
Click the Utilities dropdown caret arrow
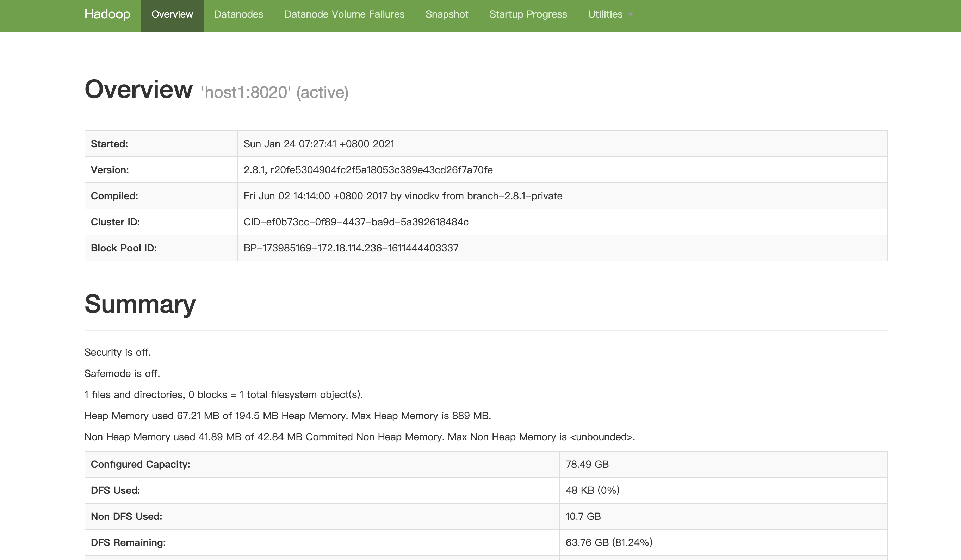pos(630,15)
